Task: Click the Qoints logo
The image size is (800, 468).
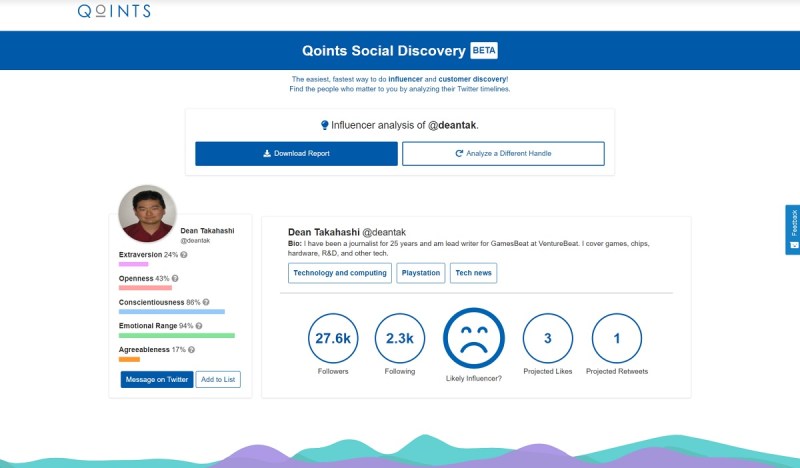Action: [114, 11]
